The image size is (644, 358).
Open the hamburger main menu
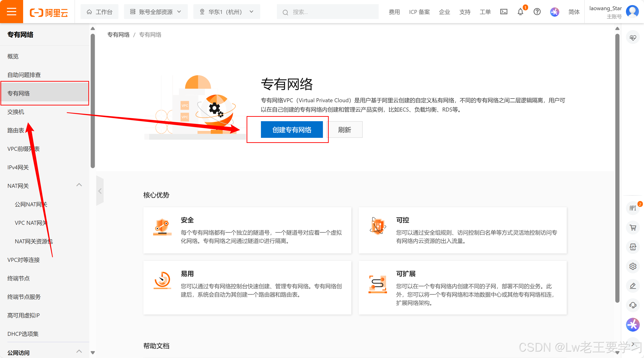(12, 12)
